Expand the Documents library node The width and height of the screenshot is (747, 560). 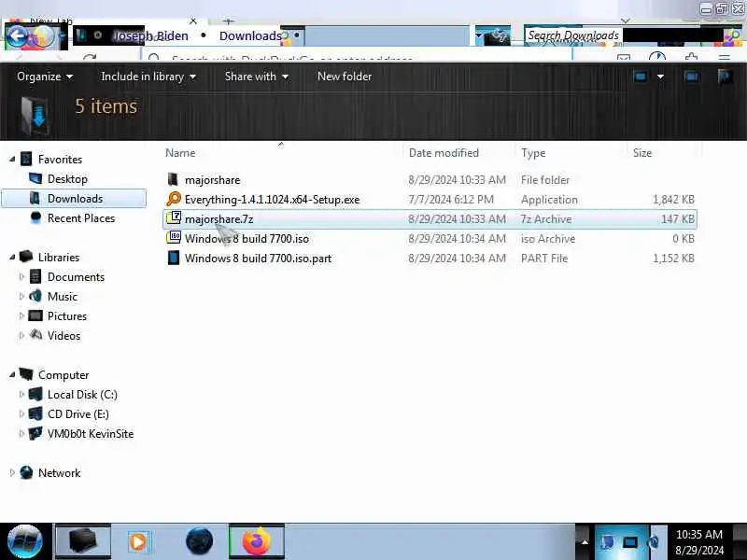[21, 276]
